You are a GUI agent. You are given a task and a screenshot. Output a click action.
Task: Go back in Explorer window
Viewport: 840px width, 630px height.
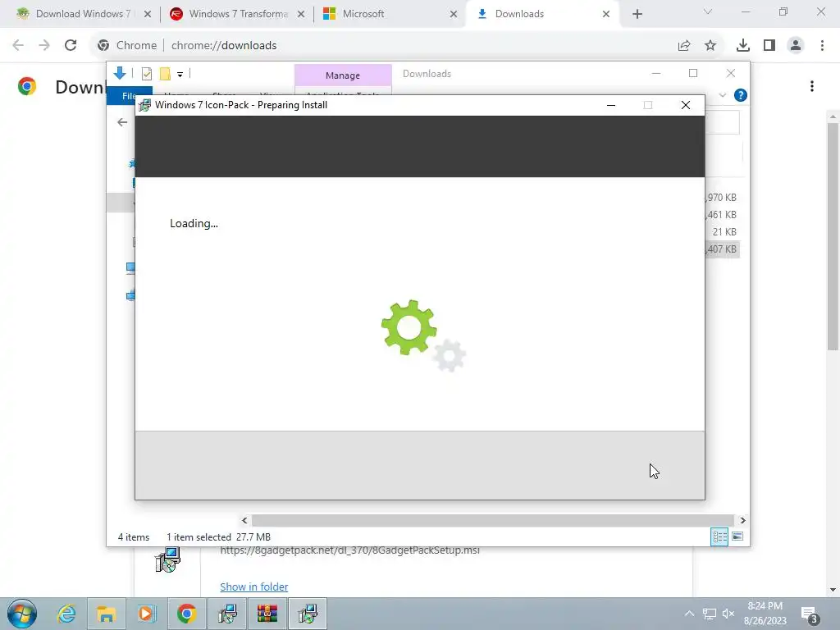pyautogui.click(x=122, y=122)
